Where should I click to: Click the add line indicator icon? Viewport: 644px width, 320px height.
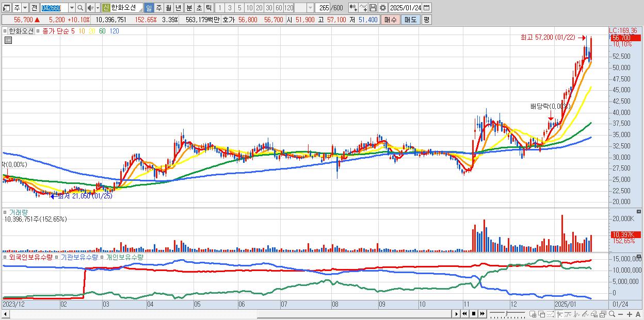coord(363,8)
